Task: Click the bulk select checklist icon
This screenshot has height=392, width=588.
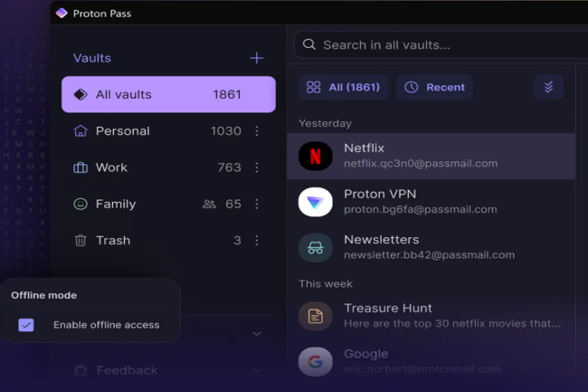Action: [x=548, y=87]
